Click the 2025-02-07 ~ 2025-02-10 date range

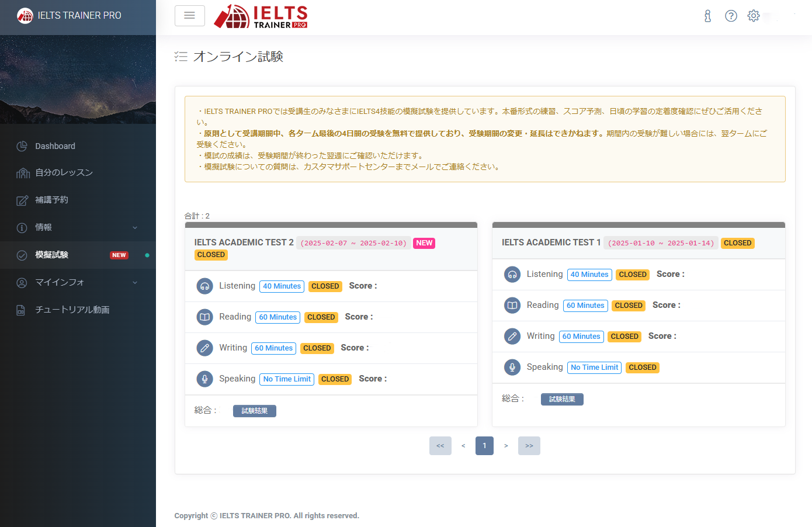353,243
